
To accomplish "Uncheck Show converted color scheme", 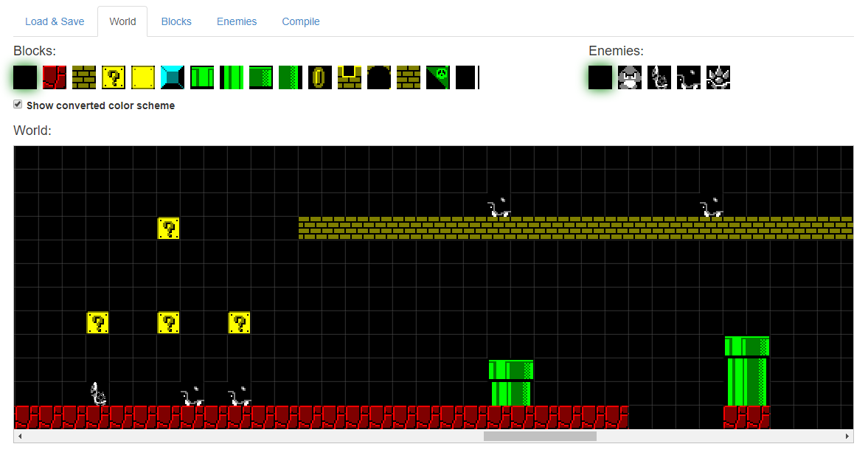I will click(x=18, y=105).
